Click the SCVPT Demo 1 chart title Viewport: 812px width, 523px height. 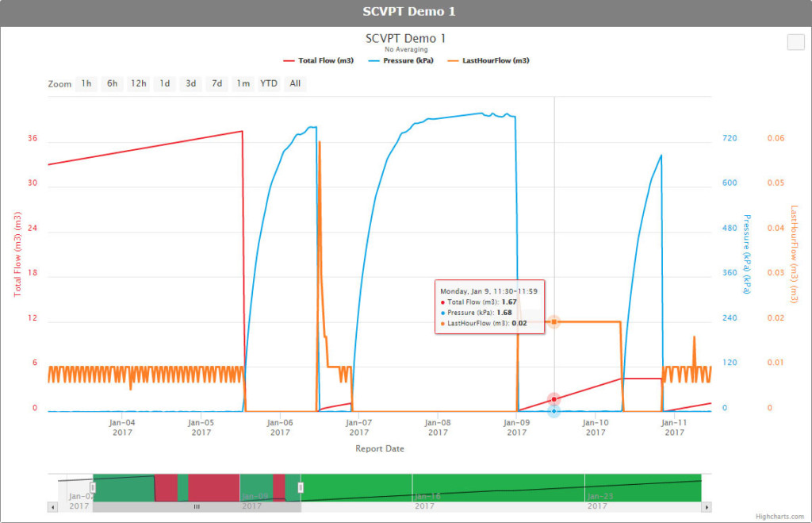pos(405,38)
